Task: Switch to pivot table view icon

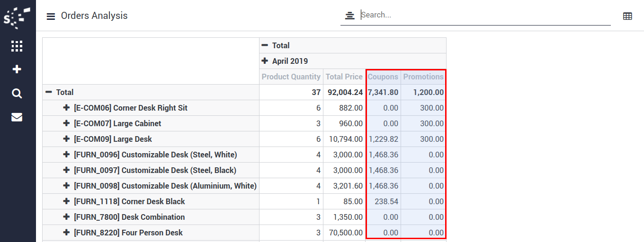Action: click(627, 16)
